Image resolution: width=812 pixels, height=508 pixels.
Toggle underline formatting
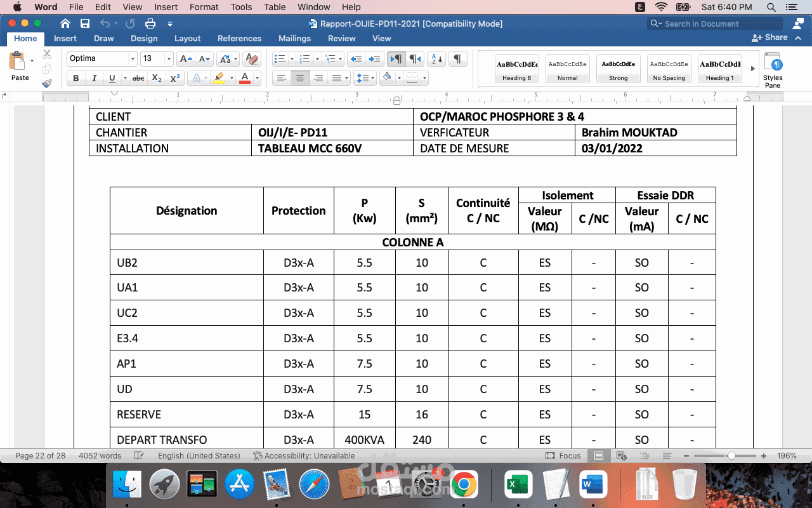(x=112, y=78)
